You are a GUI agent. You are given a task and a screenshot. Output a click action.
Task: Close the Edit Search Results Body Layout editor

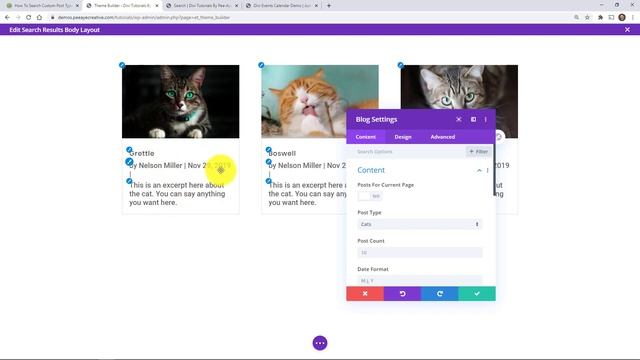627,30
